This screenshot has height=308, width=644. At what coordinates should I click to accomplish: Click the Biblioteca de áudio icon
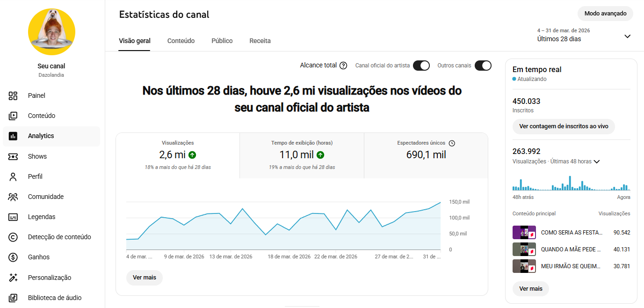coord(13,298)
